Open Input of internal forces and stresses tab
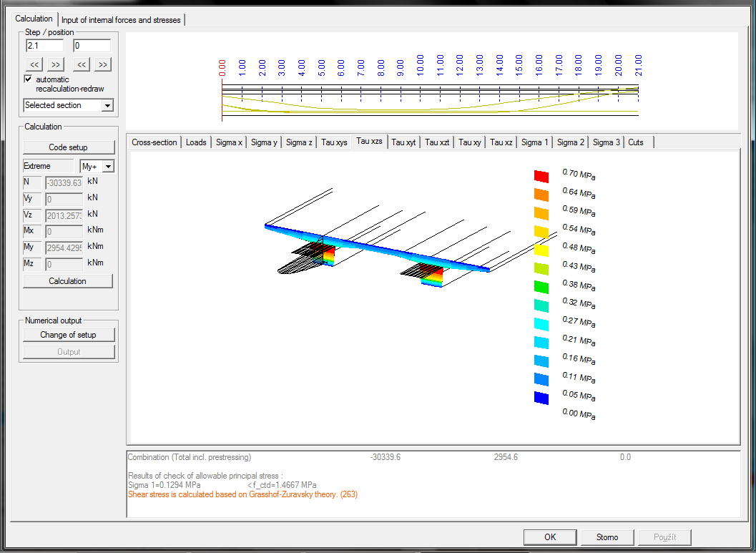Image resolution: width=756 pixels, height=553 pixels. click(121, 20)
